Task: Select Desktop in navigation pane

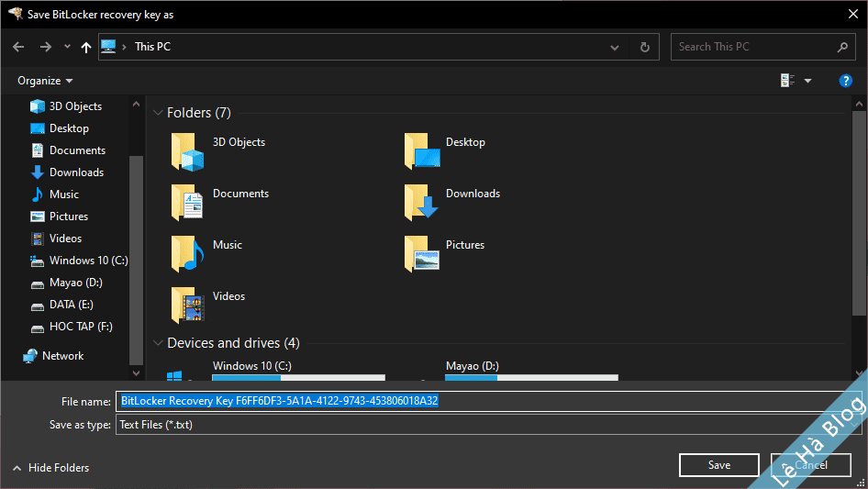Action: (x=60, y=128)
